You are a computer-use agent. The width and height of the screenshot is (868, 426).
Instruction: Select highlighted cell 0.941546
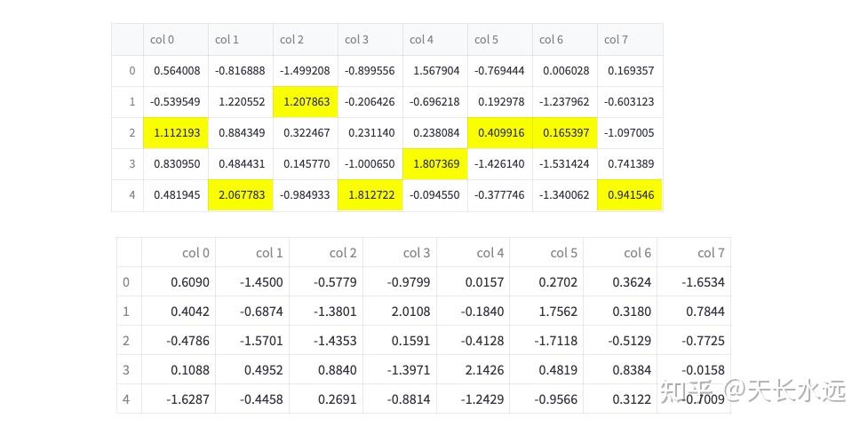pos(630,195)
